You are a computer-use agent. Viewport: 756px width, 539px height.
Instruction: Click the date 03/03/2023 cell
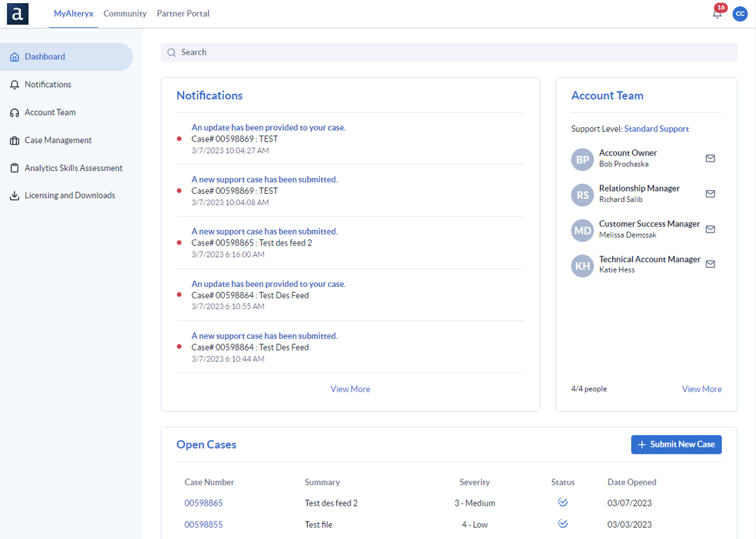click(629, 525)
